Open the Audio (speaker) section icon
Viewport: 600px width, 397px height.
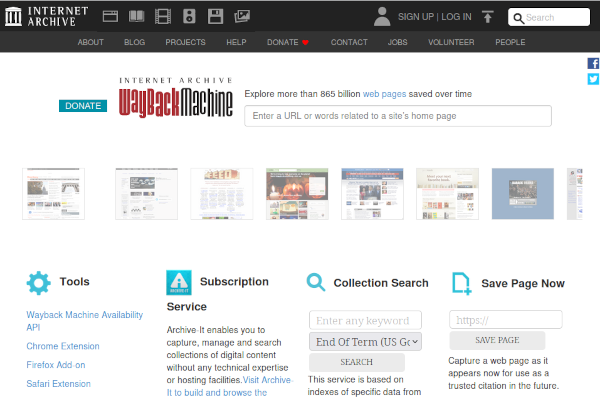(189, 16)
